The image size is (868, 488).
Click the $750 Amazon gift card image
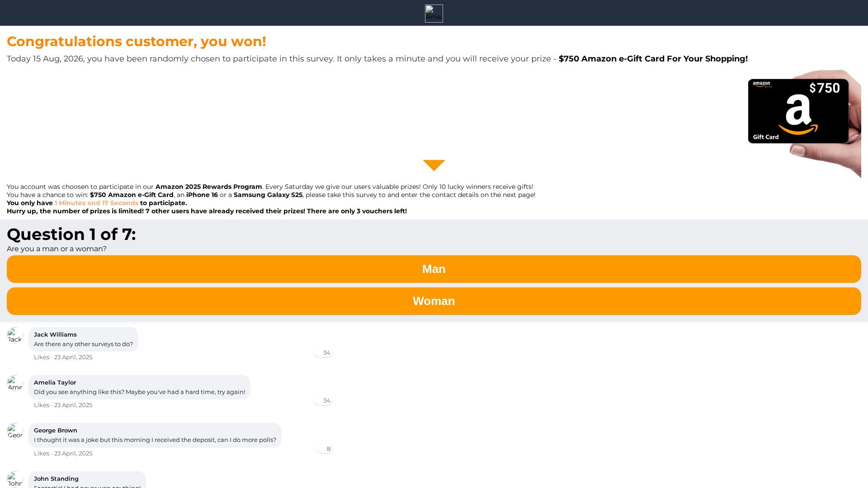point(804,123)
